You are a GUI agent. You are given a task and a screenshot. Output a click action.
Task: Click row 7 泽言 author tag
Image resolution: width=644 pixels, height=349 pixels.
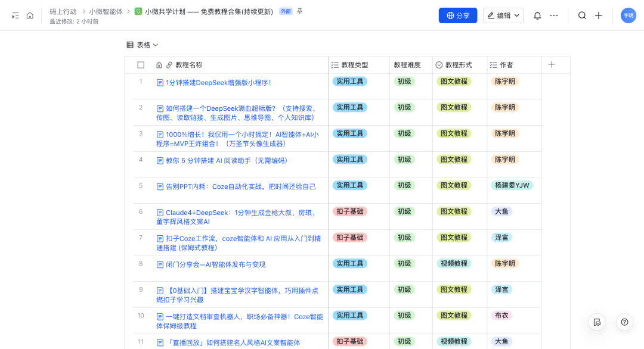pyautogui.click(x=501, y=238)
